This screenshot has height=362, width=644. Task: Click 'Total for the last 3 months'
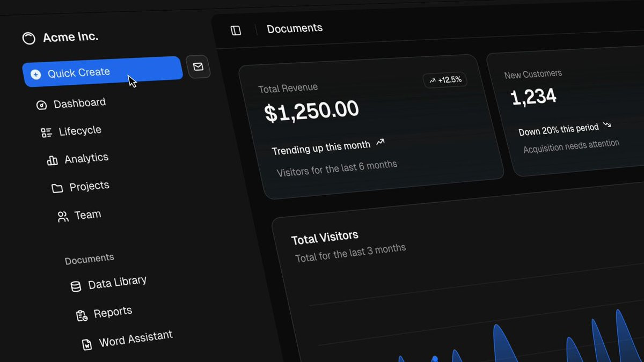tap(350, 254)
